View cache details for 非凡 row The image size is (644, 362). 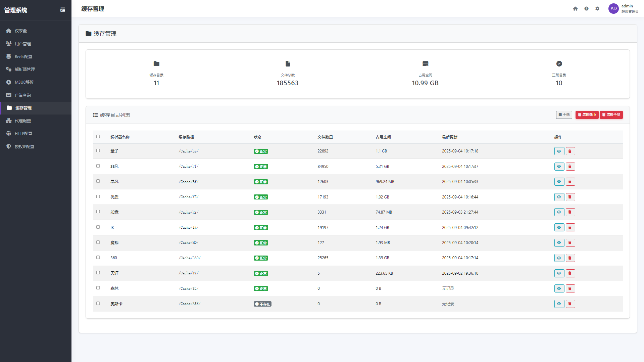click(x=559, y=167)
